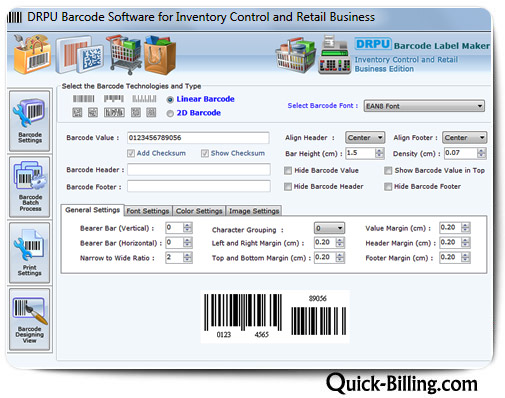This screenshot has height=398, width=505.
Task: Click the cash register icon
Action: point(334,55)
